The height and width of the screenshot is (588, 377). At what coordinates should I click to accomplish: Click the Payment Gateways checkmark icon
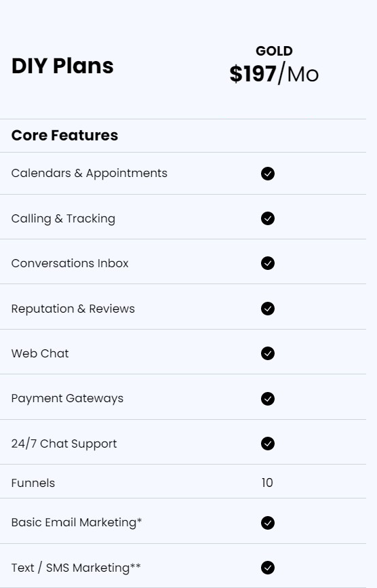point(268,399)
